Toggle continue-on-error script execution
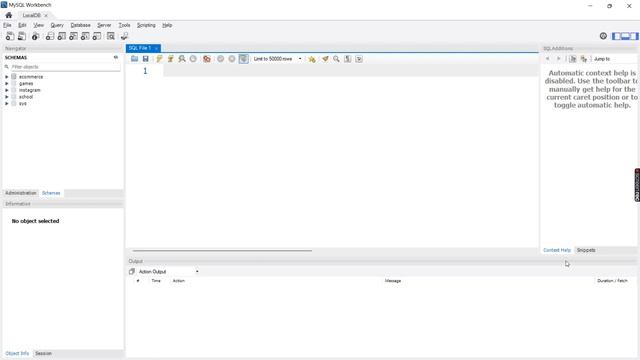 207,59
